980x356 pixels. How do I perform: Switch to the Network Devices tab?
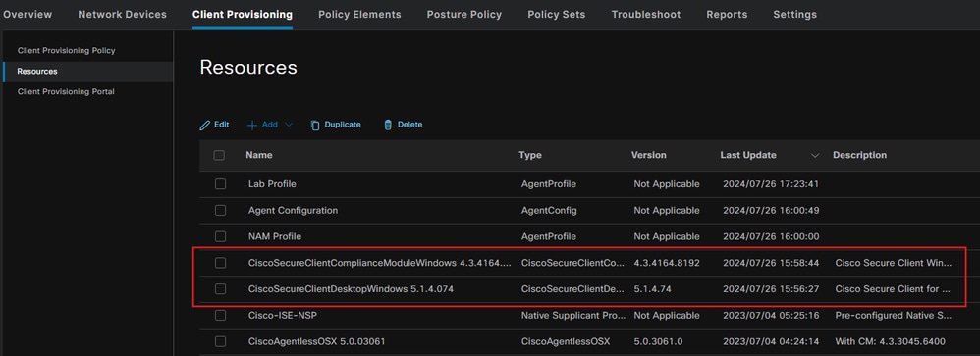(123, 14)
